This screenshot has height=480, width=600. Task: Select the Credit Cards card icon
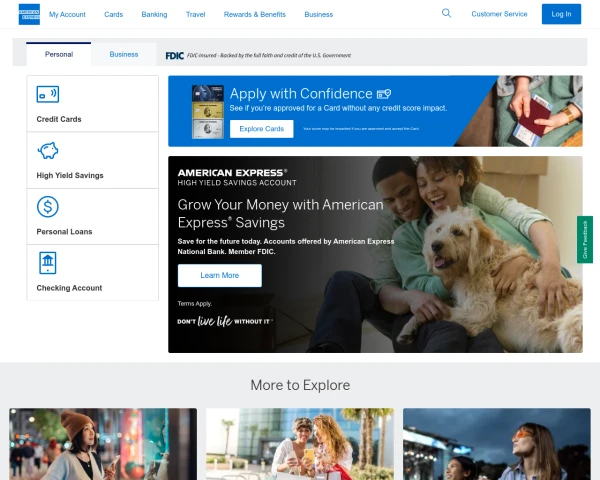point(47,94)
